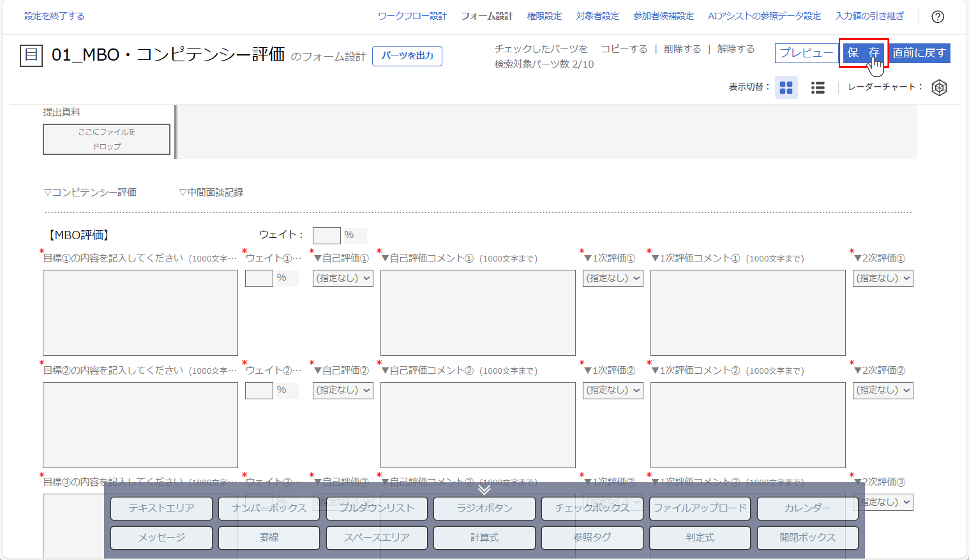Image resolution: width=969 pixels, height=560 pixels.
Task: Open the 2次評価② dropdown
Action: [x=883, y=390]
